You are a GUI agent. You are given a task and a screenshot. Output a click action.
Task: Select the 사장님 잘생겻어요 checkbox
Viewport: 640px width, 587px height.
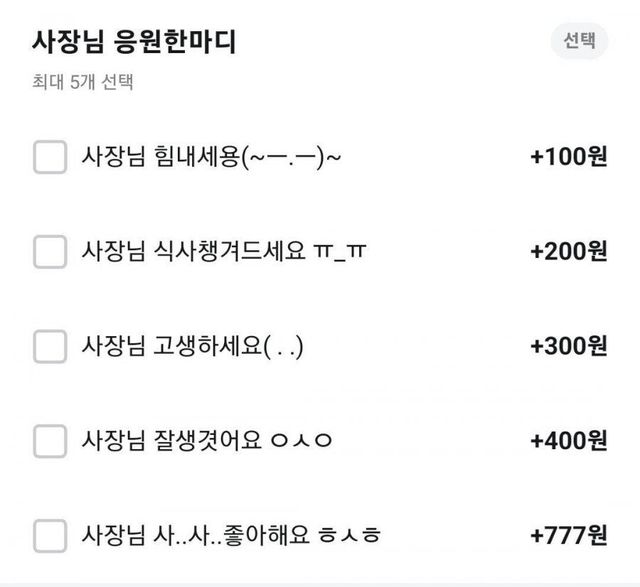pyautogui.click(x=50, y=440)
